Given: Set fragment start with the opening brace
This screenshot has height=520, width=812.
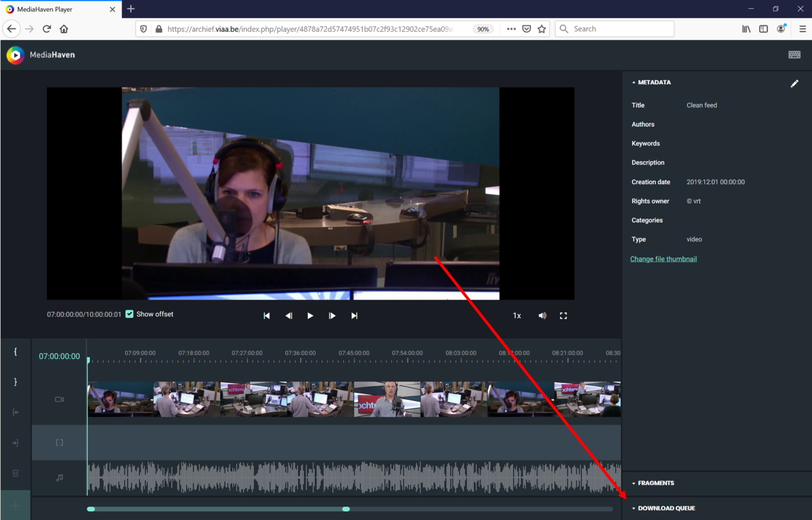Looking at the screenshot, I should [x=15, y=351].
